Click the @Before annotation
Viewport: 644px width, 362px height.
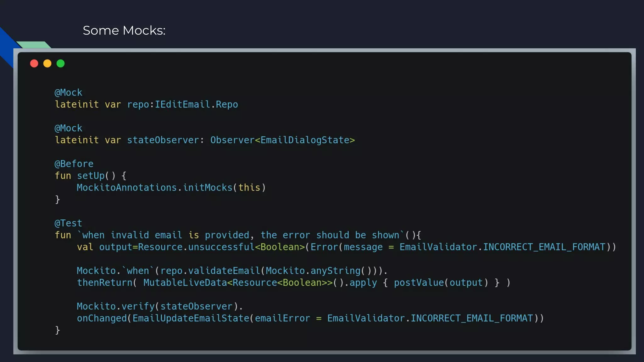[74, 164]
